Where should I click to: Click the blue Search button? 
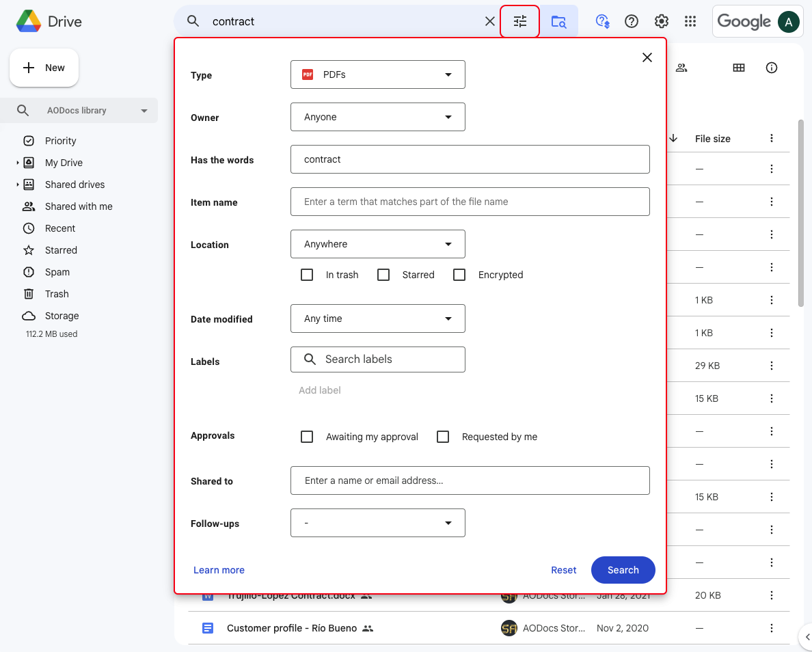pos(623,570)
